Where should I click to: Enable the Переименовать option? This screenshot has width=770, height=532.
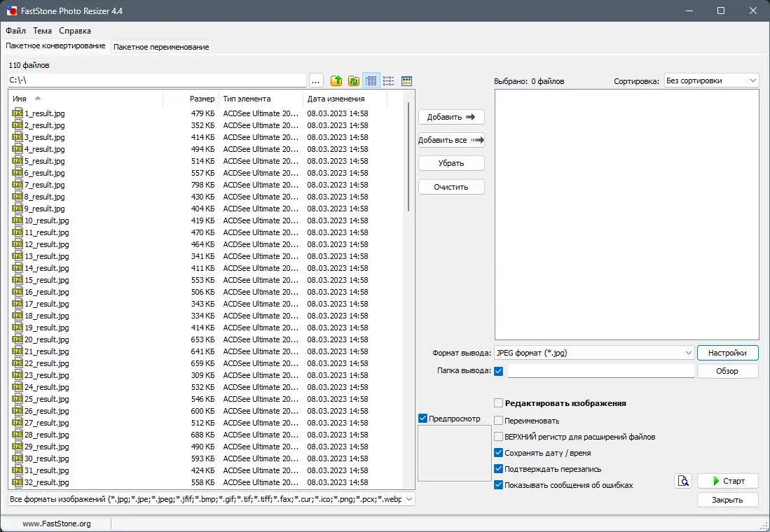click(x=499, y=420)
